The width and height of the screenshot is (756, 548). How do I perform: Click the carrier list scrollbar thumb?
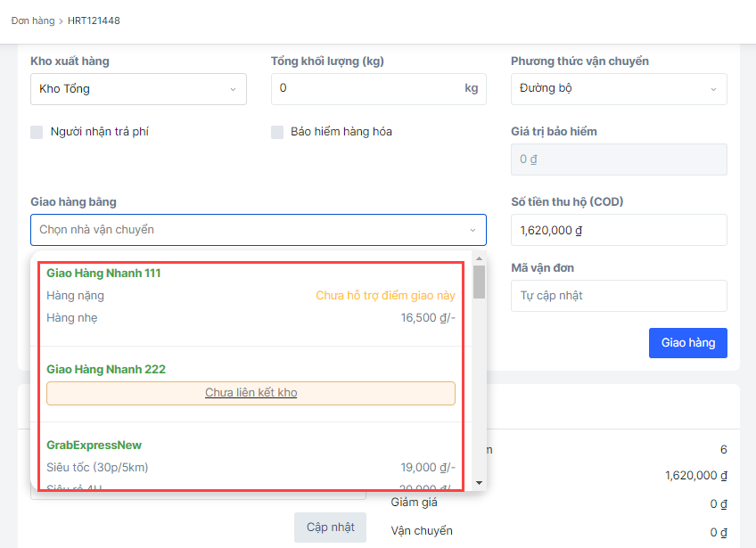(480, 282)
